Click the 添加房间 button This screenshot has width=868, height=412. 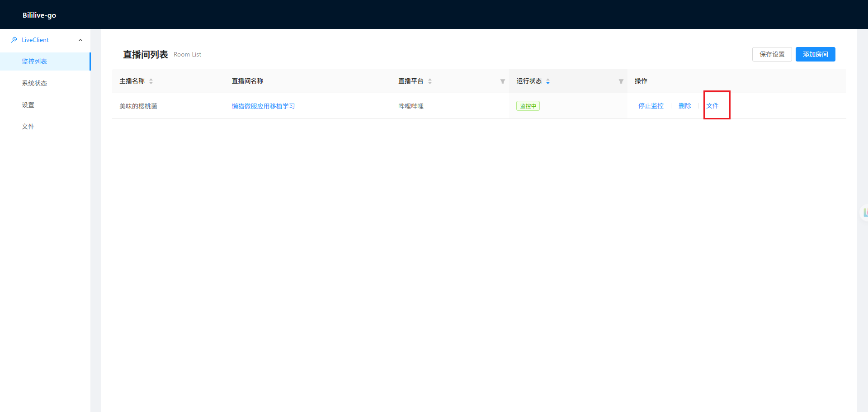tap(815, 54)
